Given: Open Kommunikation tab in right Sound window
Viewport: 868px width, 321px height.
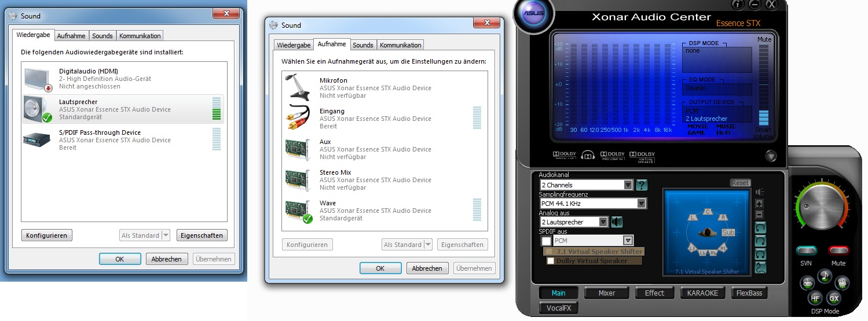Looking at the screenshot, I should pos(400,45).
